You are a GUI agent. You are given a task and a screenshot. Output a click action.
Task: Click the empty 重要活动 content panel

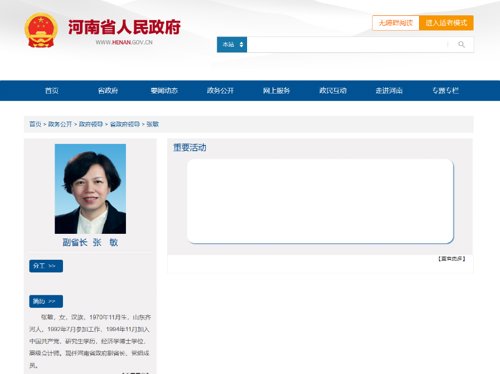coord(320,201)
